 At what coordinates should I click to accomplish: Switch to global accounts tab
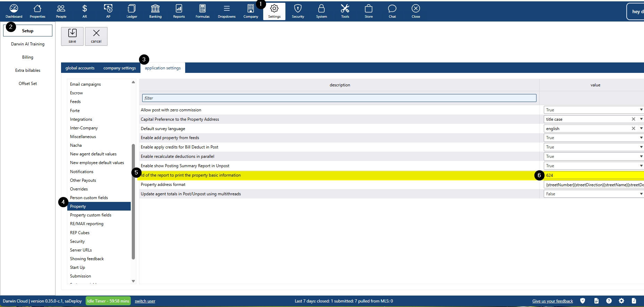[80, 68]
